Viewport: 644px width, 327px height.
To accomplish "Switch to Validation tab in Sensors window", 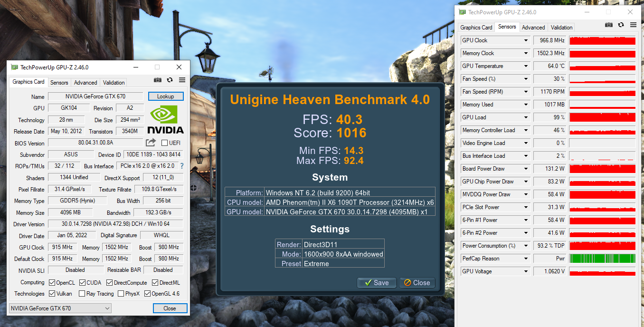I will point(562,28).
